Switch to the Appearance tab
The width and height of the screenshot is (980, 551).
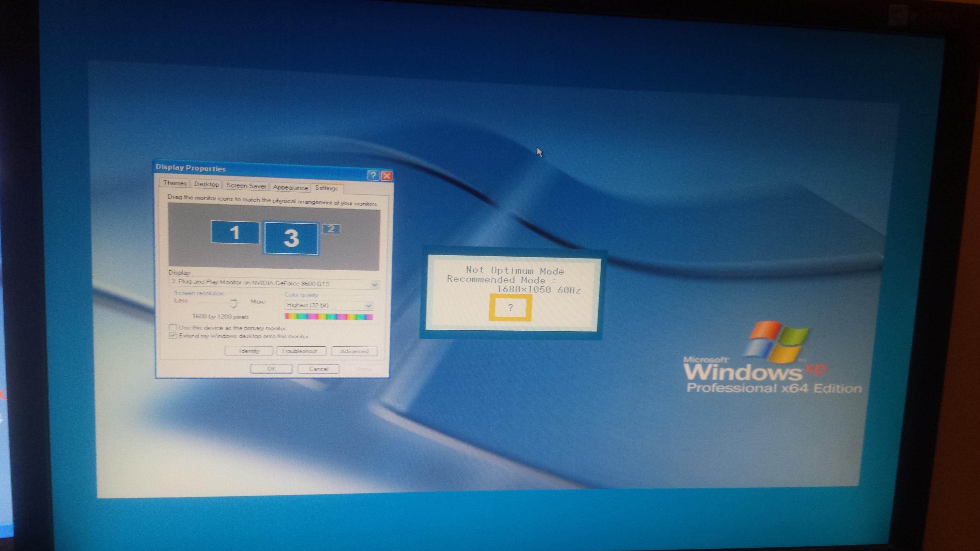click(x=290, y=187)
